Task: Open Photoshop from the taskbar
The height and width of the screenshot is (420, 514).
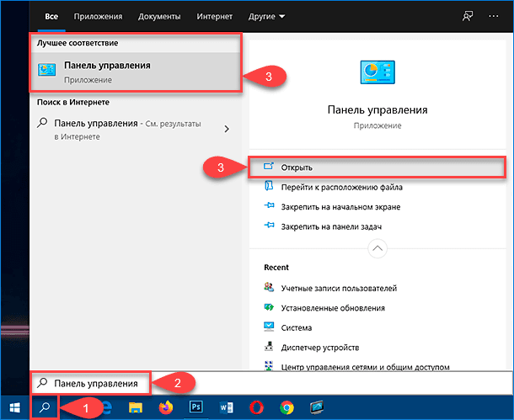Action: click(195, 407)
